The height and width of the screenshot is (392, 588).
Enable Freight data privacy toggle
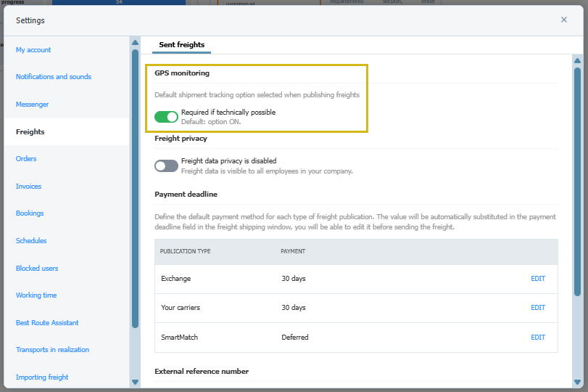coord(166,166)
